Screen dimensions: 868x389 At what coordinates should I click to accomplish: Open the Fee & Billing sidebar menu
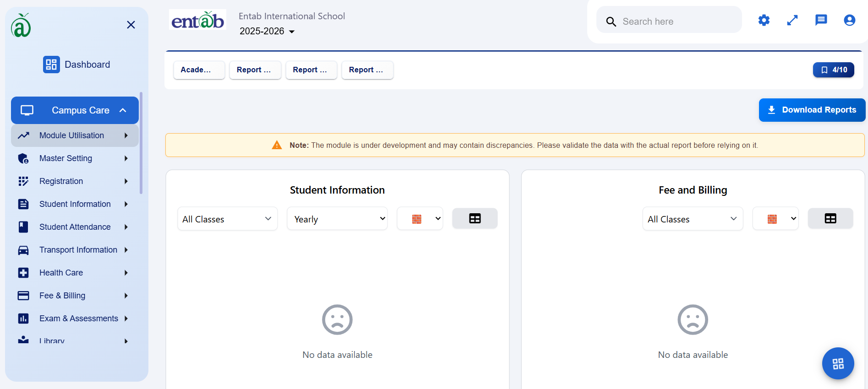pos(62,296)
